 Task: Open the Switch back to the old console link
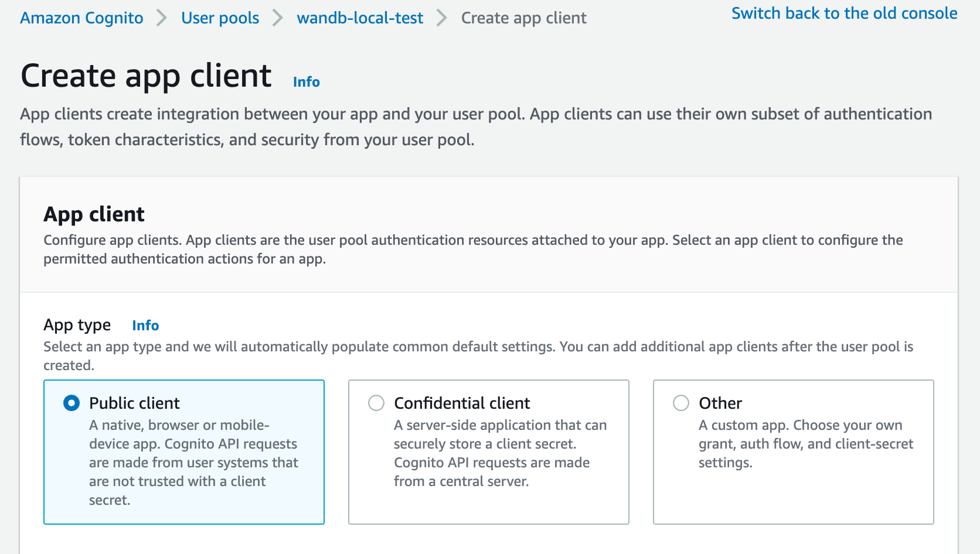point(844,13)
